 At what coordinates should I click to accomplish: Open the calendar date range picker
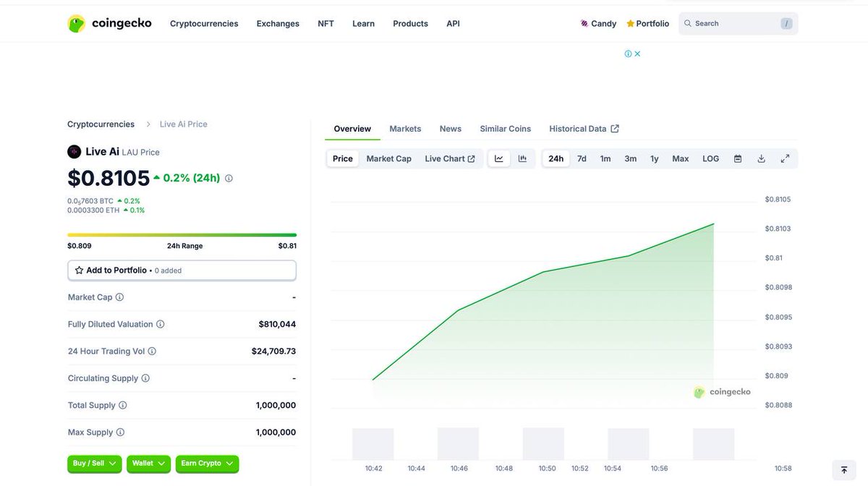point(738,158)
